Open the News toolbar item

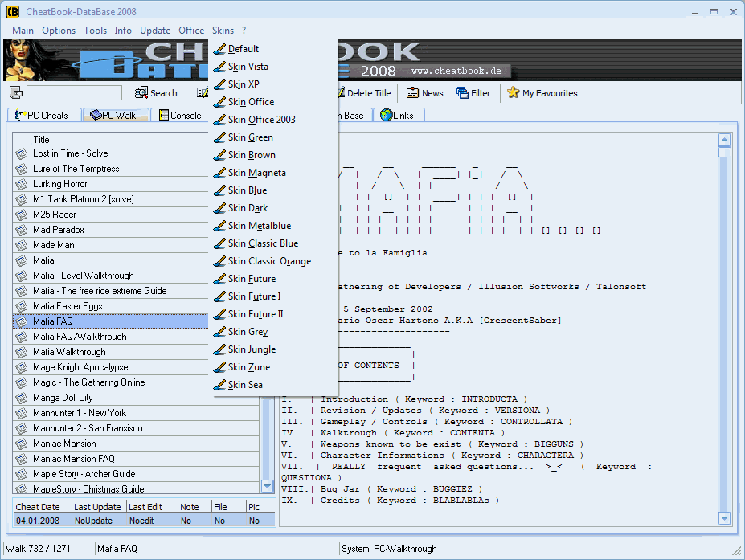424,93
